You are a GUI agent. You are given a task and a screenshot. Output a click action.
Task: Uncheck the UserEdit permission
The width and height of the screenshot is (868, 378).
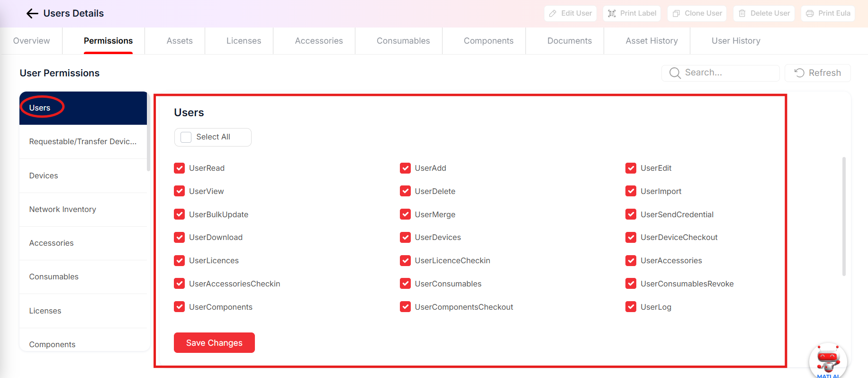[x=631, y=168]
